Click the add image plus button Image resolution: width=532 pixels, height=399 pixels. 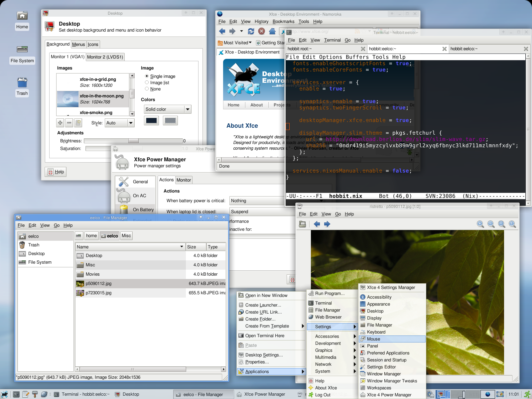60,123
